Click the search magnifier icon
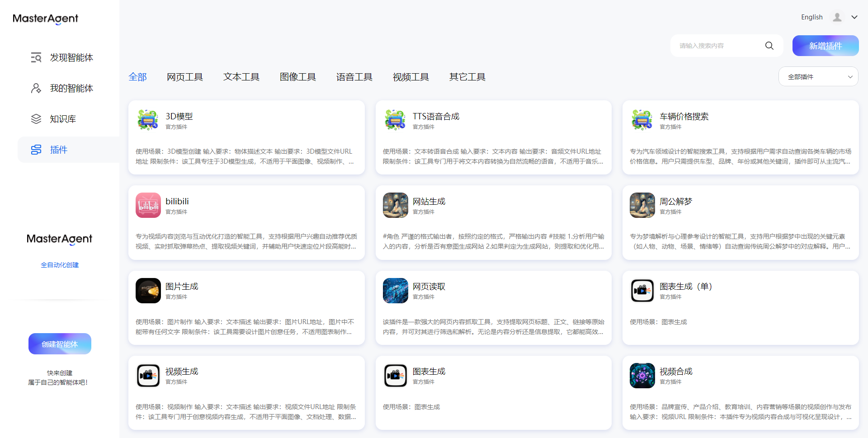The image size is (868, 438). (769, 46)
